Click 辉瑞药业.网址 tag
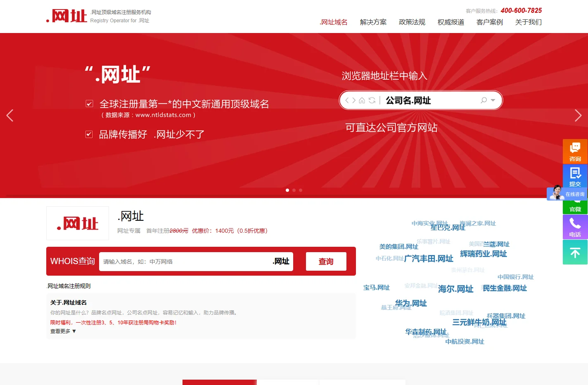Image resolution: width=588 pixels, height=385 pixels. 484,254
